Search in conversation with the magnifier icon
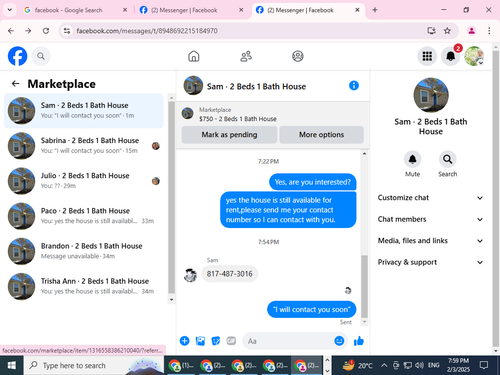500x375 pixels. pyautogui.click(x=447, y=159)
